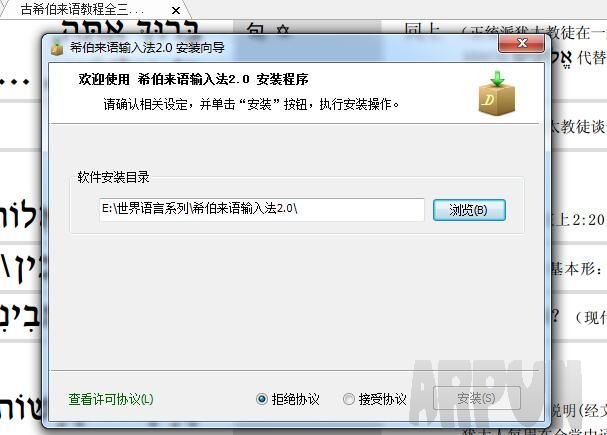Image resolution: width=607 pixels, height=435 pixels.
Task: Switch to the 古希伯来语教程全三 tab
Action: point(82,10)
